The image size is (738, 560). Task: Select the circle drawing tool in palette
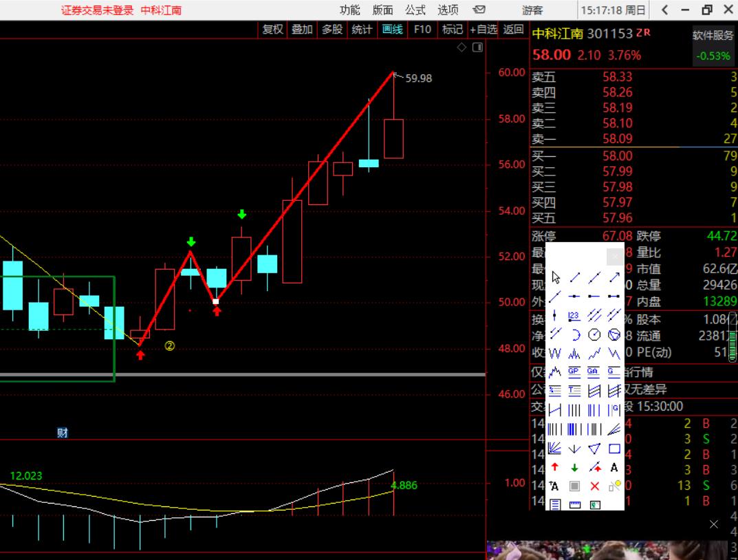point(594,334)
